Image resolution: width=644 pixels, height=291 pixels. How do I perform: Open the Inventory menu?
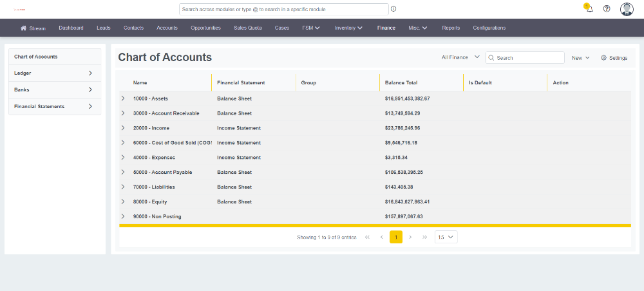click(x=348, y=28)
